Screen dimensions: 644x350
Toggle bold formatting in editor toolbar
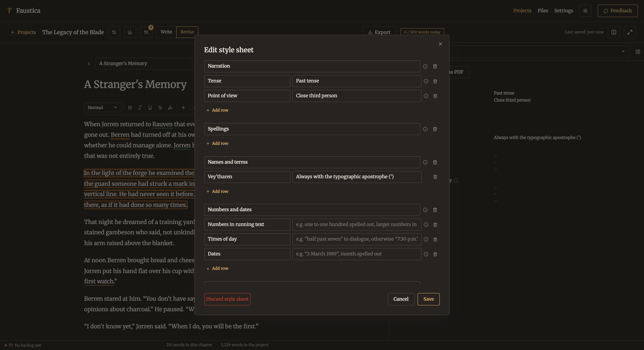pos(130,108)
